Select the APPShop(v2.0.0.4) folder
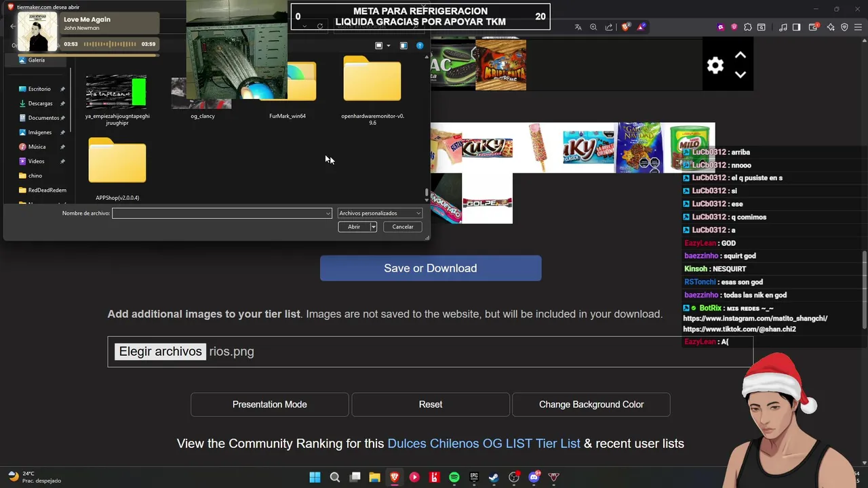The image size is (868, 488). point(117,169)
